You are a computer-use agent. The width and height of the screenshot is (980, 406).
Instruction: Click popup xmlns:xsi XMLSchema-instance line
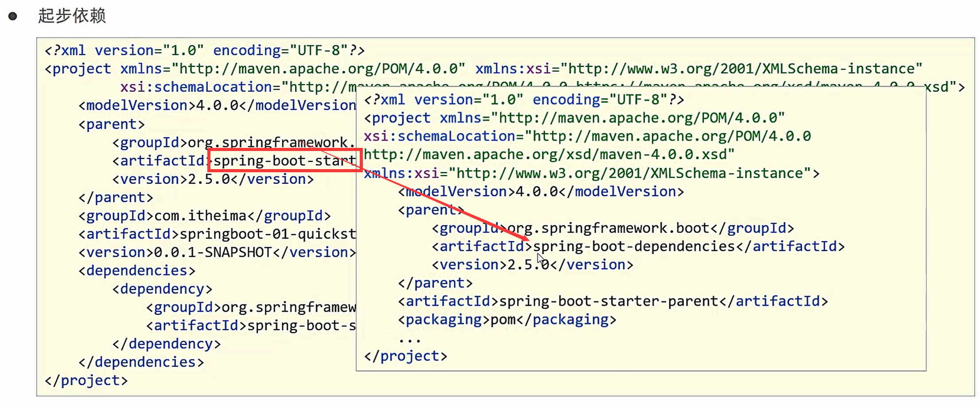click(591, 173)
